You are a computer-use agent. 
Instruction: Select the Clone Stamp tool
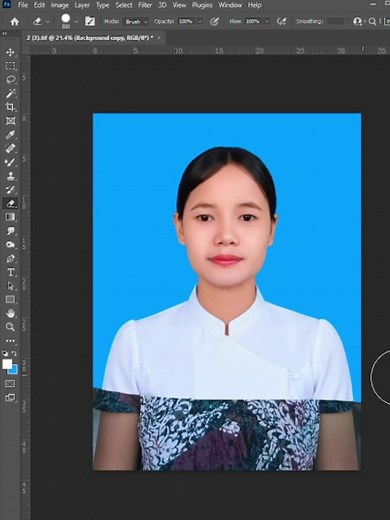10,176
